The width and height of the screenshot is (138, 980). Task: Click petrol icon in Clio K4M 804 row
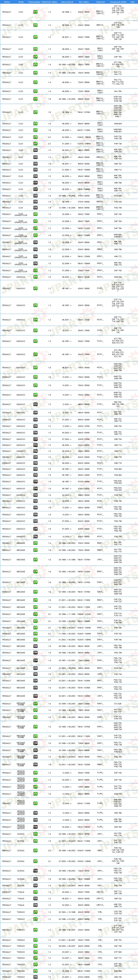tap(35, 124)
